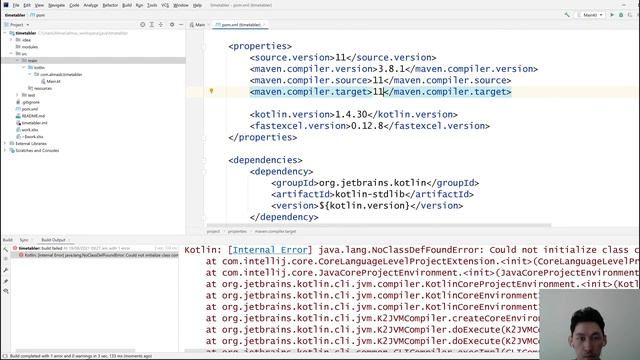
Task: Expand External Libraries node
Action: pyautogui.click(x=5, y=144)
